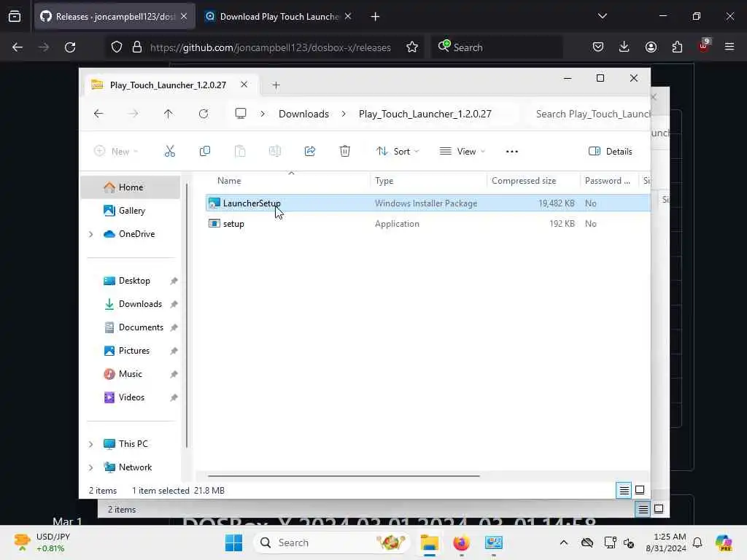Expand the Network tree node
747x560 pixels.
[x=91, y=467]
